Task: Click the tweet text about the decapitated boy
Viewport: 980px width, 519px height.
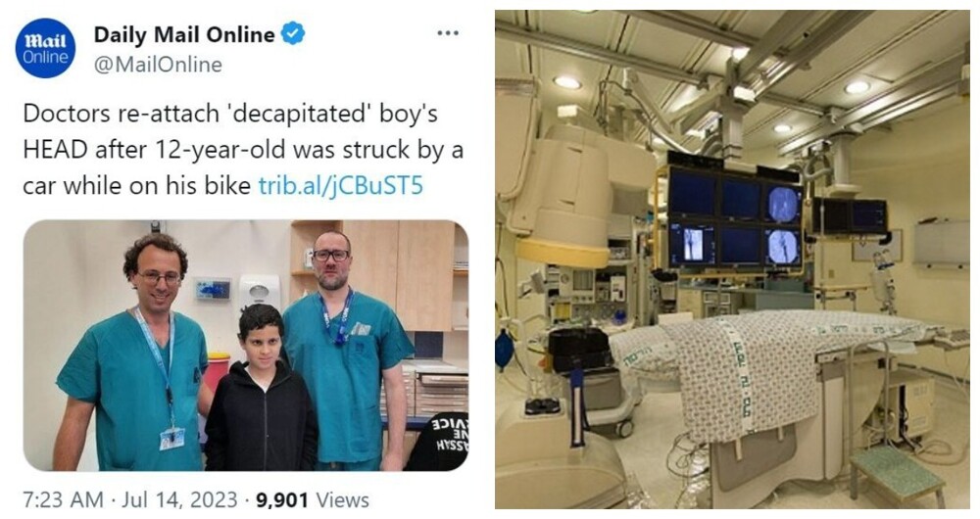Action: point(242,150)
